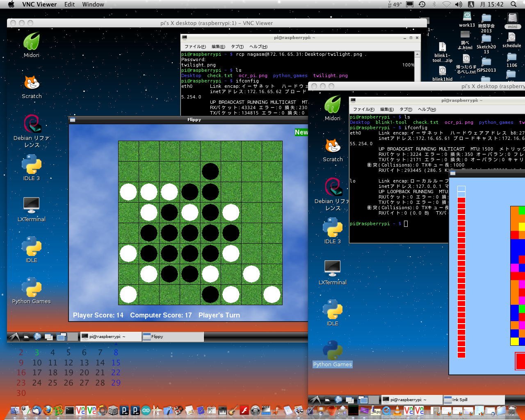Image resolution: width=525 pixels, height=420 pixels.
Task: Open Firefox from the macOS Dock
Action: pos(48,410)
